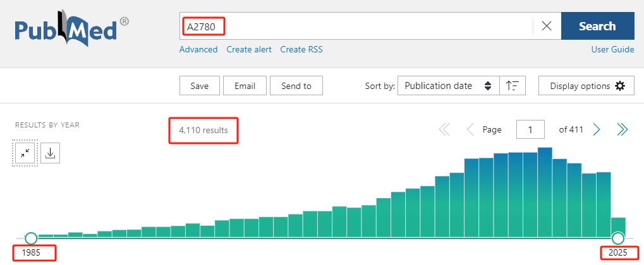Collapse the results by year chart
Screen dimensions: 644x265
(x=25, y=153)
